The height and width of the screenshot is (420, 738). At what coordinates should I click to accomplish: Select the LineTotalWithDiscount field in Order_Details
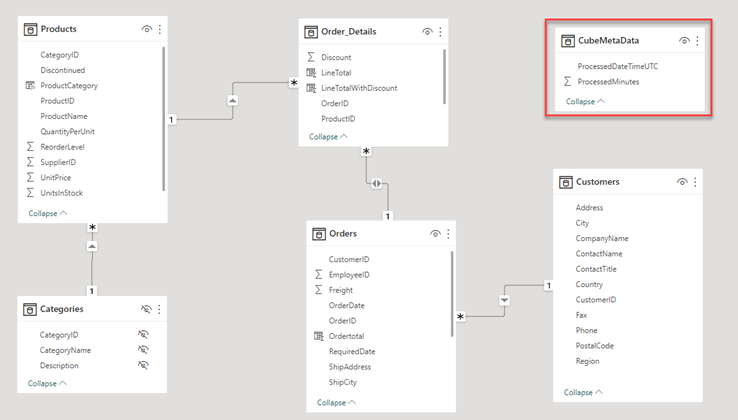coord(359,88)
